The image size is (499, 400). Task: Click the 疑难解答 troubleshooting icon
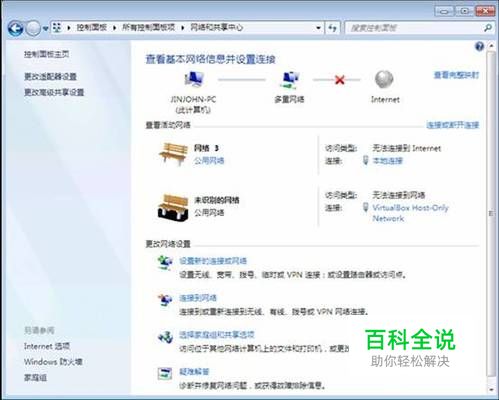pos(165,374)
